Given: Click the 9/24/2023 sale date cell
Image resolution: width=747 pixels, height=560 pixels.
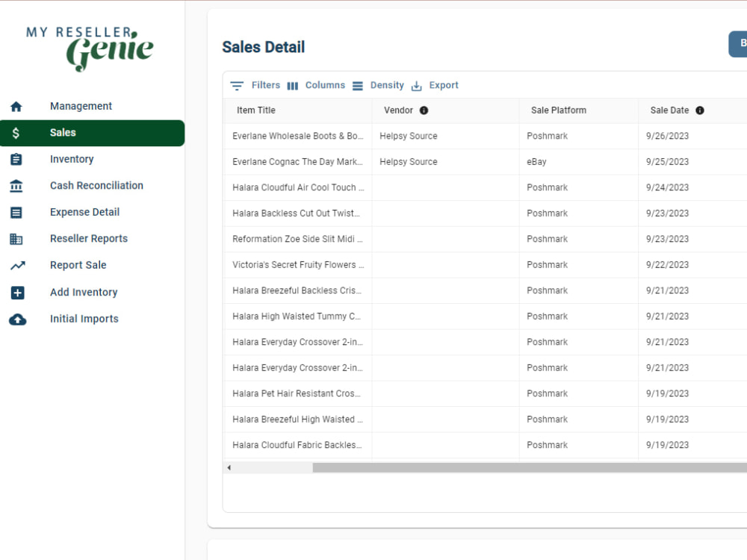Looking at the screenshot, I should pos(692,187).
